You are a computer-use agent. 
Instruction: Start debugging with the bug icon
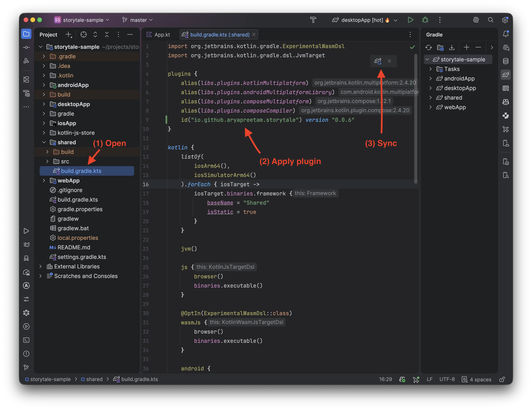tap(425, 20)
